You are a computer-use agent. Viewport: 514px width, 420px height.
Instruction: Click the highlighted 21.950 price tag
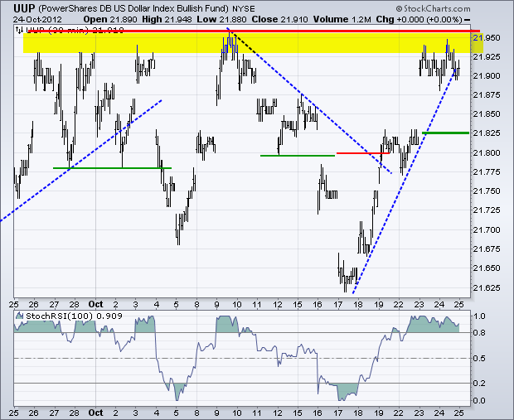(487, 38)
